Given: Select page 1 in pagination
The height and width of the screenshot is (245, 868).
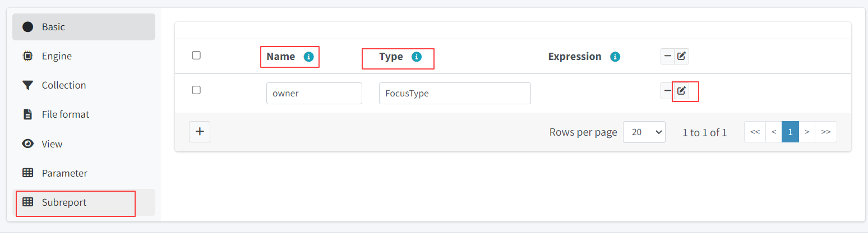Looking at the screenshot, I should coord(790,132).
